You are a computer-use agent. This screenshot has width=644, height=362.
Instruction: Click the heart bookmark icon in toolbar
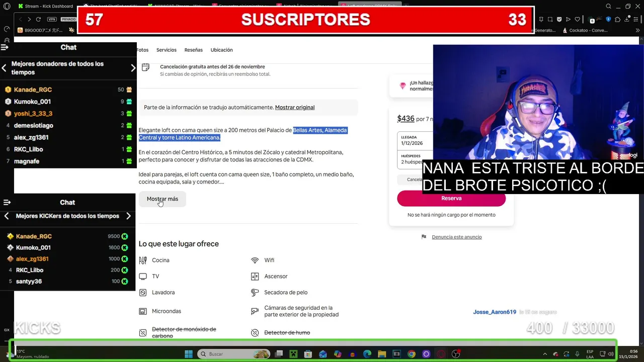click(x=577, y=19)
